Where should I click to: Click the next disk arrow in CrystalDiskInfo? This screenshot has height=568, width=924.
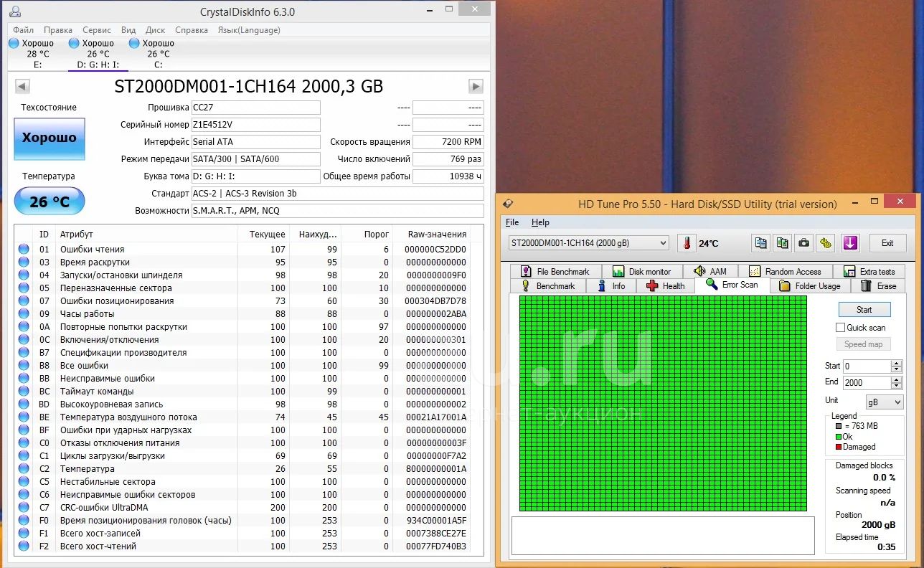pos(476,87)
